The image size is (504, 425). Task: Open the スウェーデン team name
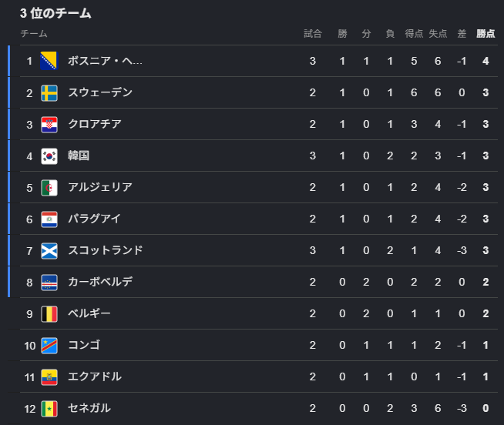(100, 92)
